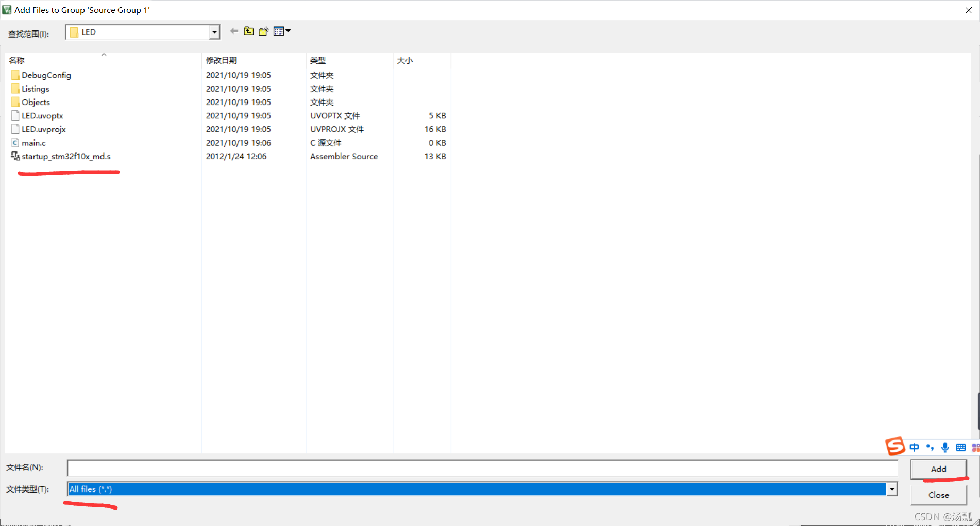Click the Sogou voice input microphone icon
Viewport: 980px width, 526px height.
[x=945, y=447]
